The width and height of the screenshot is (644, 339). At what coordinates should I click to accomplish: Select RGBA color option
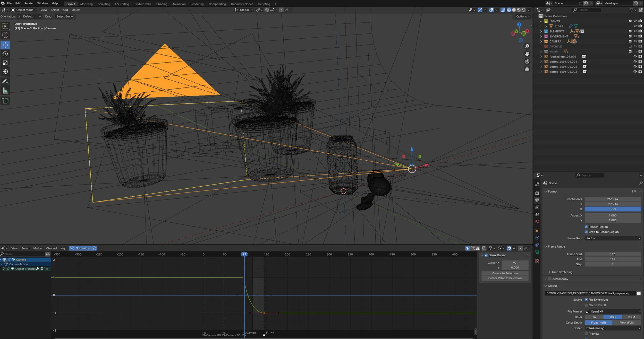point(631,317)
